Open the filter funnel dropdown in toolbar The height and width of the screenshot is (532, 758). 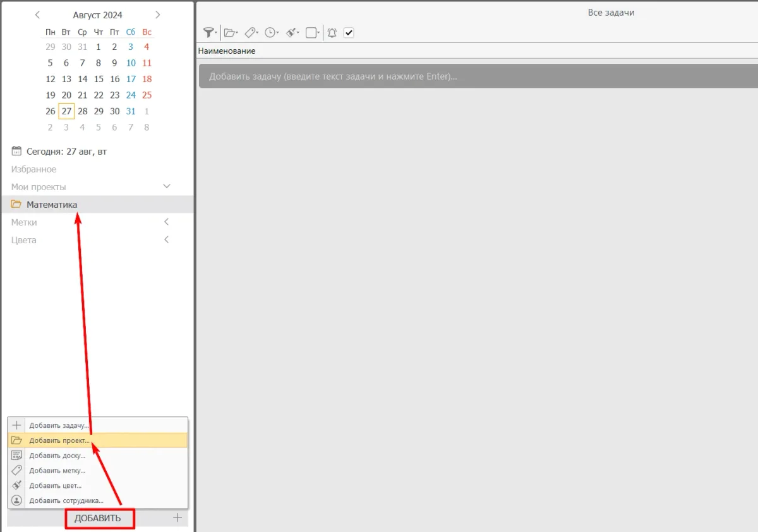click(209, 33)
